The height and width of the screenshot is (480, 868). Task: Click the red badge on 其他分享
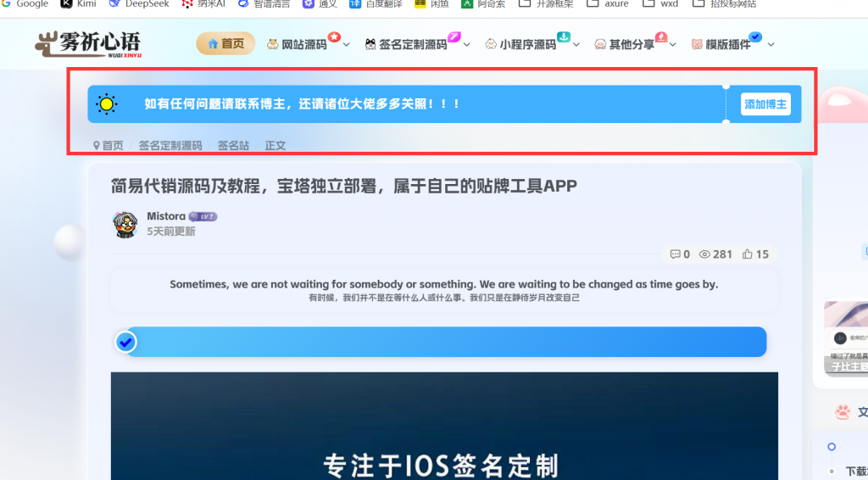[661, 36]
